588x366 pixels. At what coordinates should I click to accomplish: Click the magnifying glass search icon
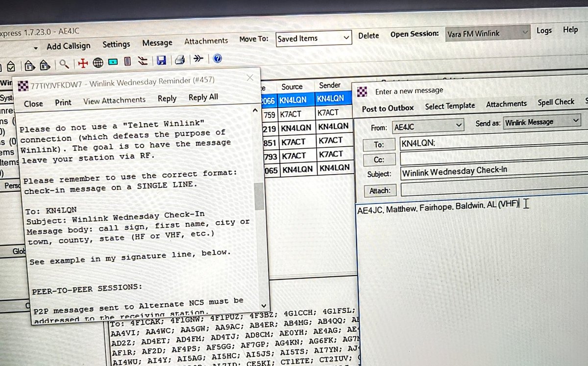click(64, 63)
